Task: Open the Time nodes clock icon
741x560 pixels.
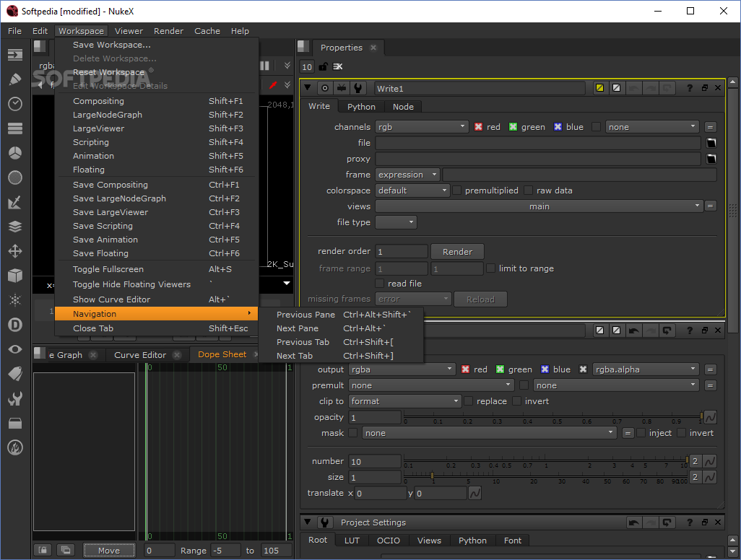Action: point(15,104)
